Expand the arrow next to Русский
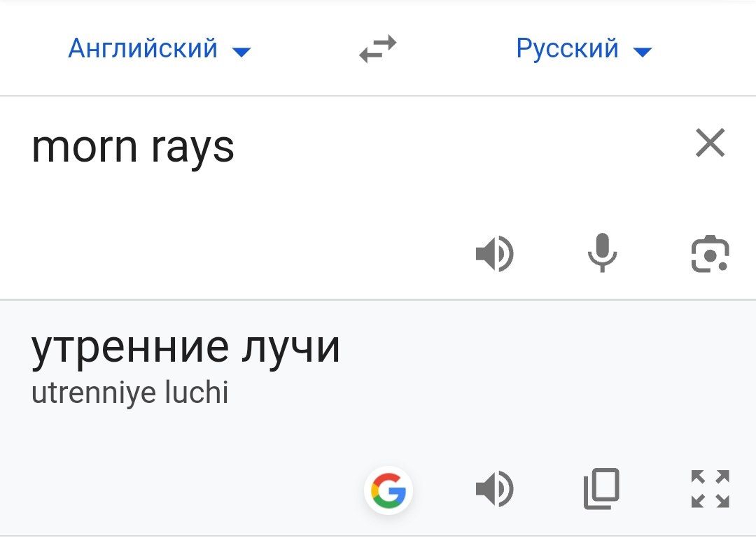 click(642, 51)
